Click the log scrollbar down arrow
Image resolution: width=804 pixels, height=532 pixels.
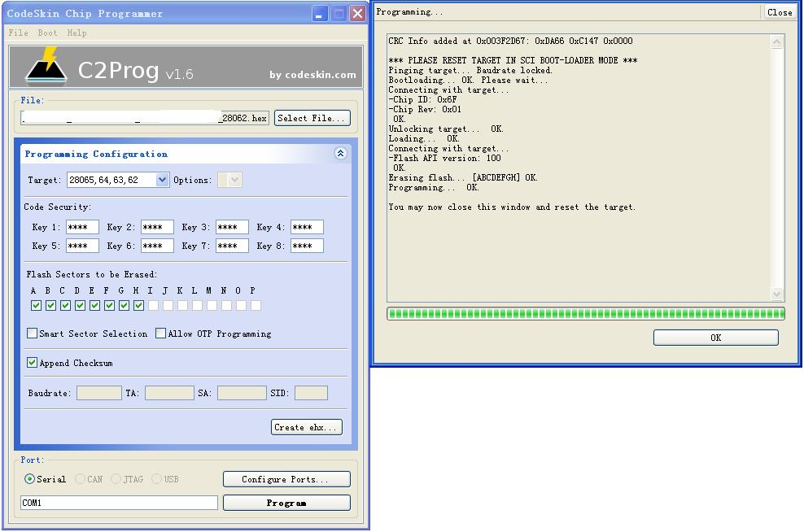click(777, 294)
